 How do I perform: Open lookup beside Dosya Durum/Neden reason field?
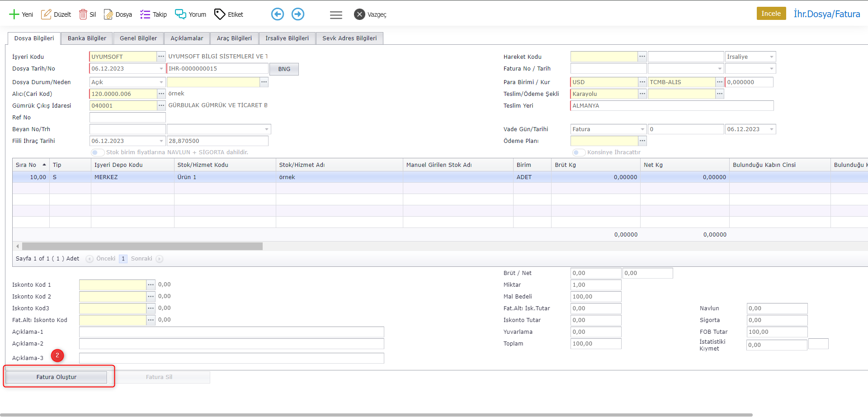[264, 82]
